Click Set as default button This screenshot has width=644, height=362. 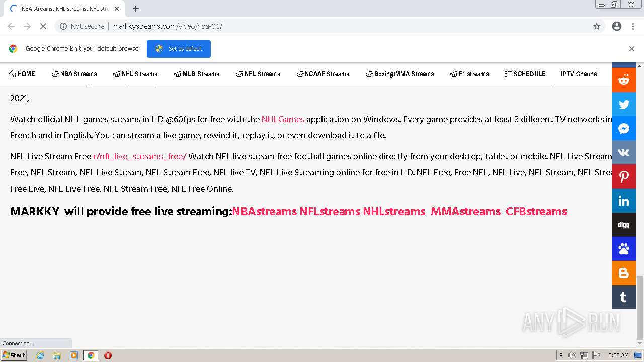(x=179, y=49)
